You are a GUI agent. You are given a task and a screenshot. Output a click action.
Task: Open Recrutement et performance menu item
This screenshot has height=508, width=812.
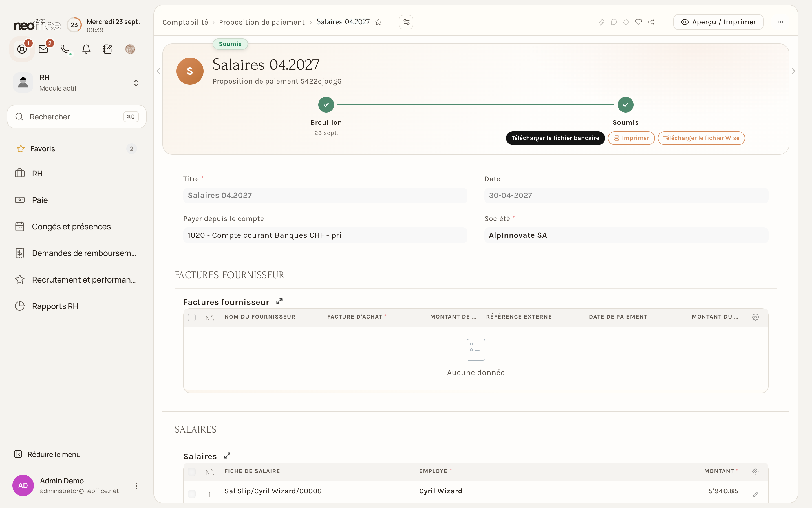[76, 280]
